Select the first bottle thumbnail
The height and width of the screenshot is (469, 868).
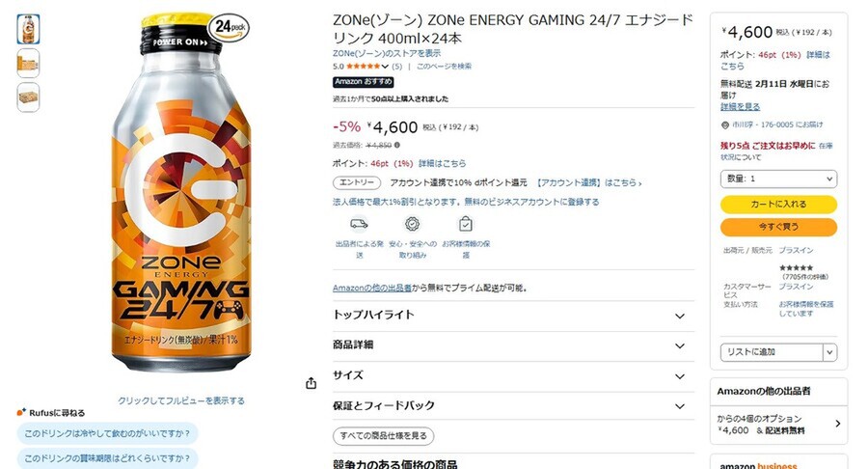click(28, 29)
